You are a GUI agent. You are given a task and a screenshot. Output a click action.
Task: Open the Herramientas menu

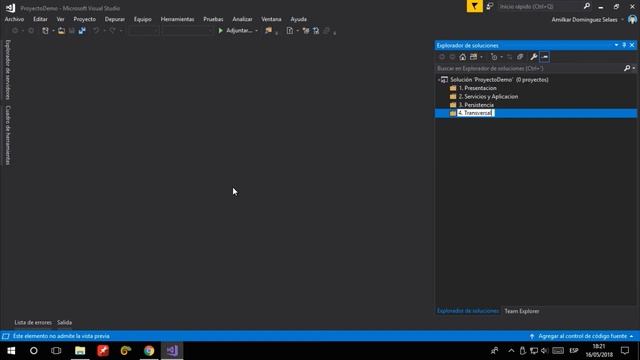177,19
